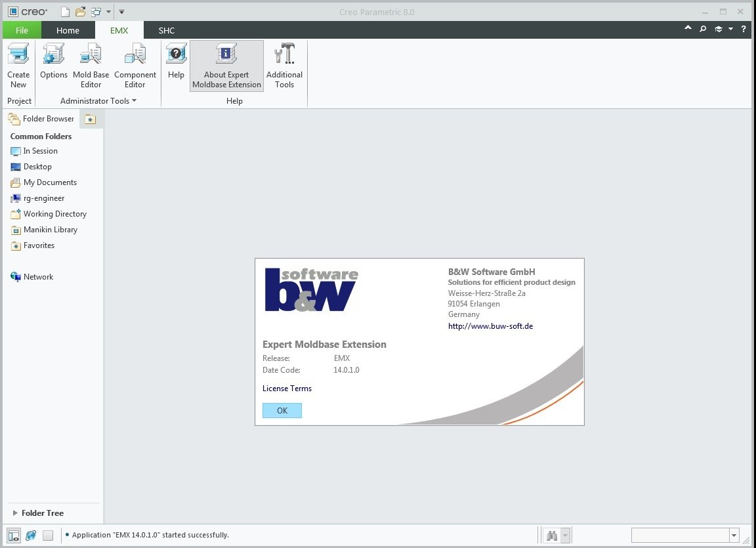Open EMX Help
Screen dimensions: 756x548
click(176, 61)
